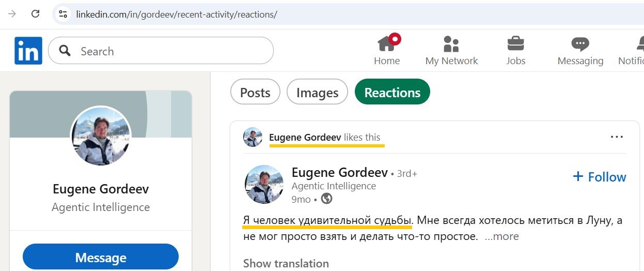
Task: Click the browser address bar URL
Action: click(x=177, y=14)
